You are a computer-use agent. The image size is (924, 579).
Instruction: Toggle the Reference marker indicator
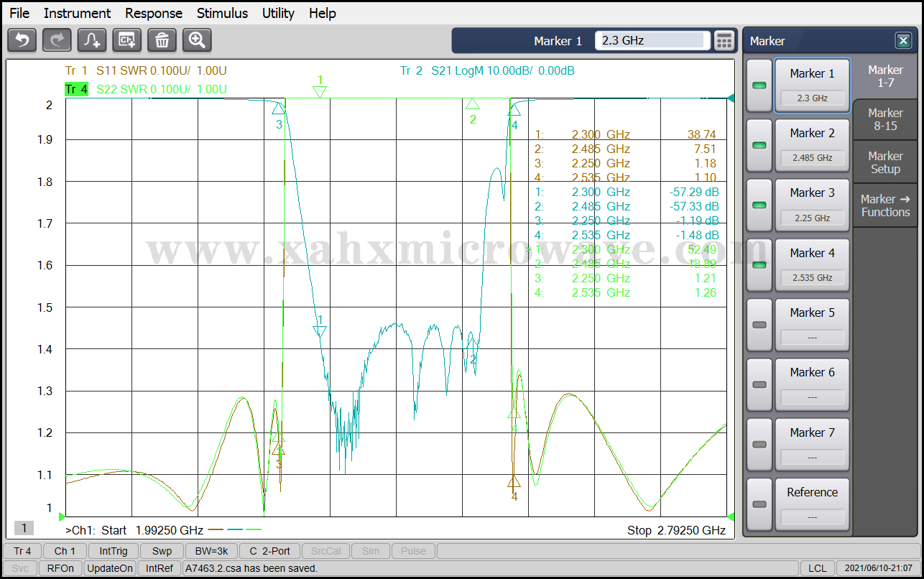759,504
